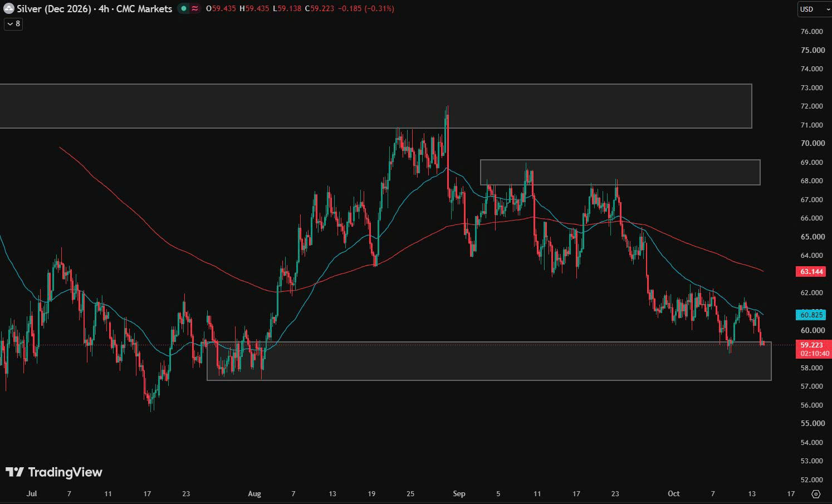
Task: Open the USD currency dropdown
Action: point(814,9)
